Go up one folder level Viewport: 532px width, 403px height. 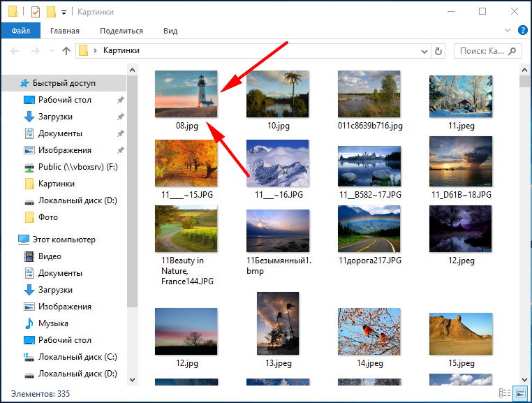[x=66, y=51]
